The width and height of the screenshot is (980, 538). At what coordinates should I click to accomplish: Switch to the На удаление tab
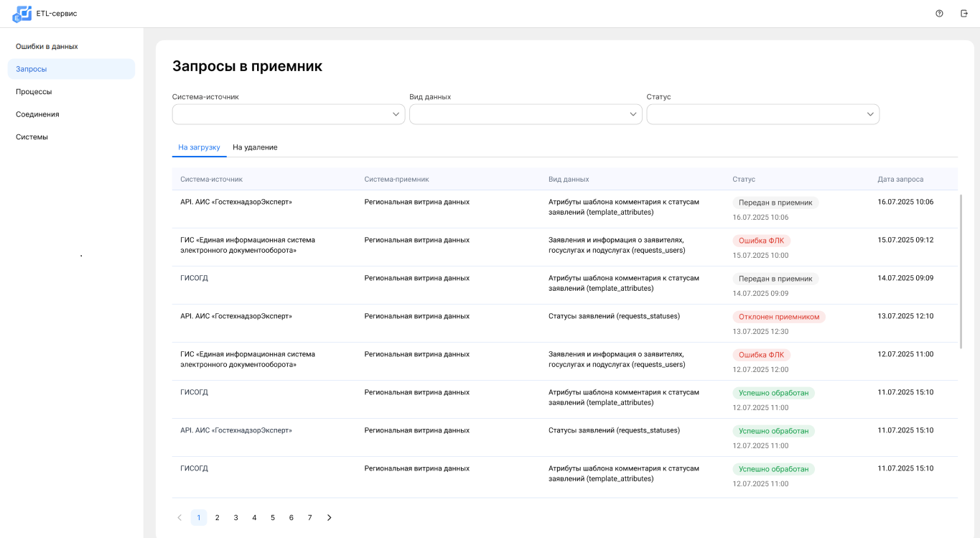click(x=255, y=147)
